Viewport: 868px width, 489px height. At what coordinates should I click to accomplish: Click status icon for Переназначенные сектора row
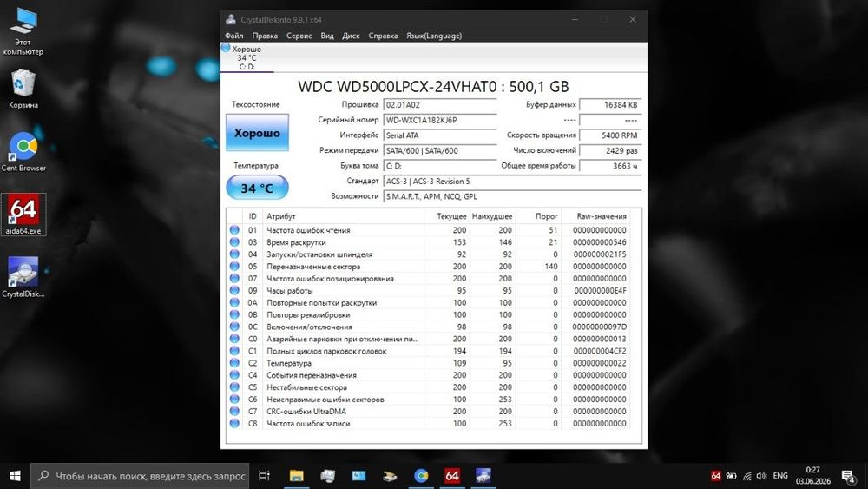(x=234, y=267)
